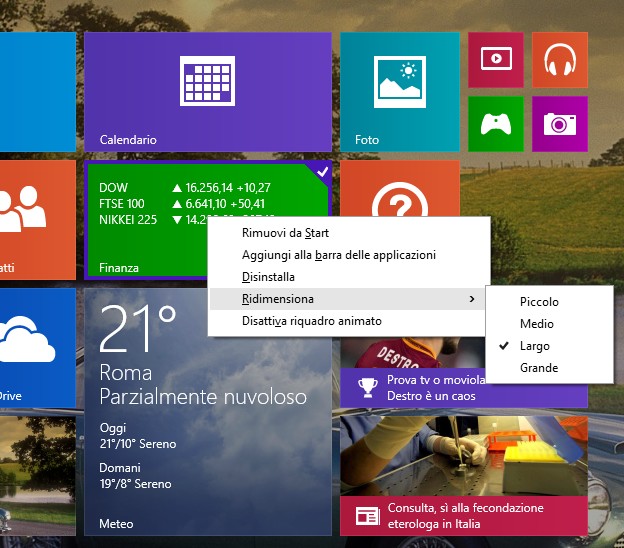
Task: Click the trophy sports icon
Action: [368, 388]
